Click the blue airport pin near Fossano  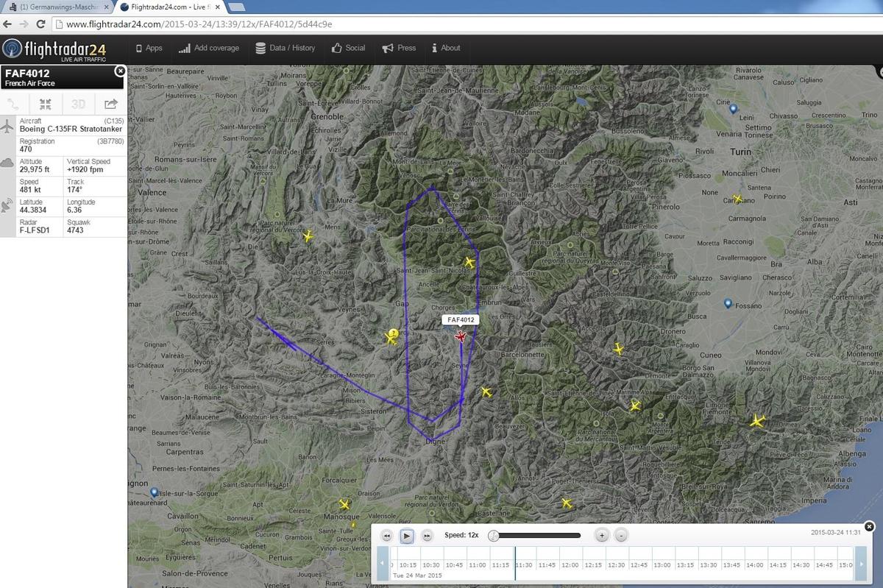coord(728,303)
